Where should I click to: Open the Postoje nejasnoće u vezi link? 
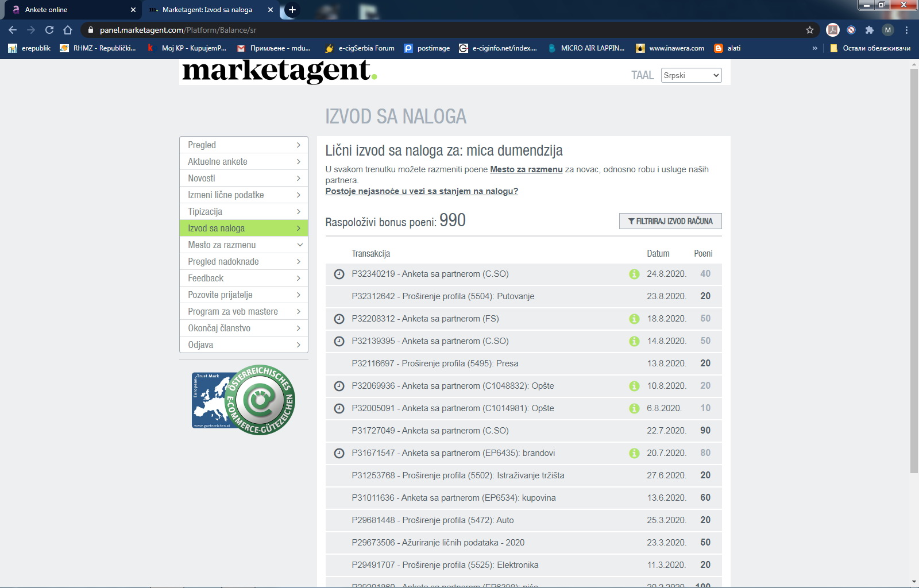point(422,191)
